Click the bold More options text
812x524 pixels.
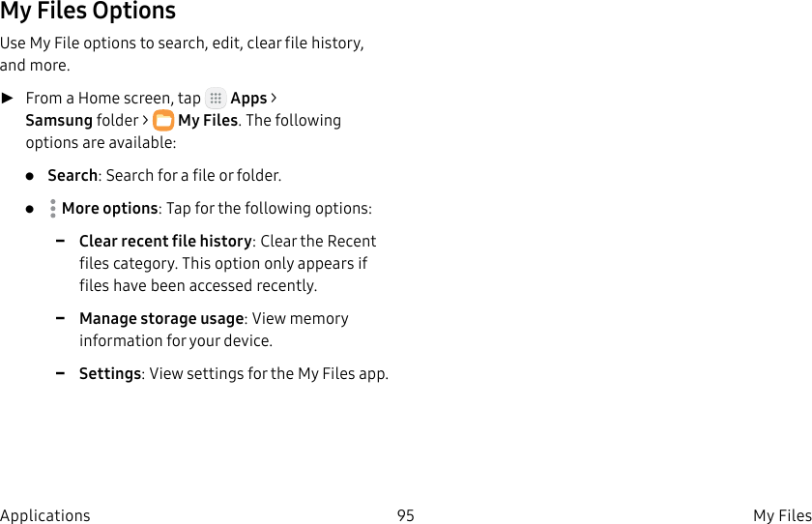(x=109, y=209)
